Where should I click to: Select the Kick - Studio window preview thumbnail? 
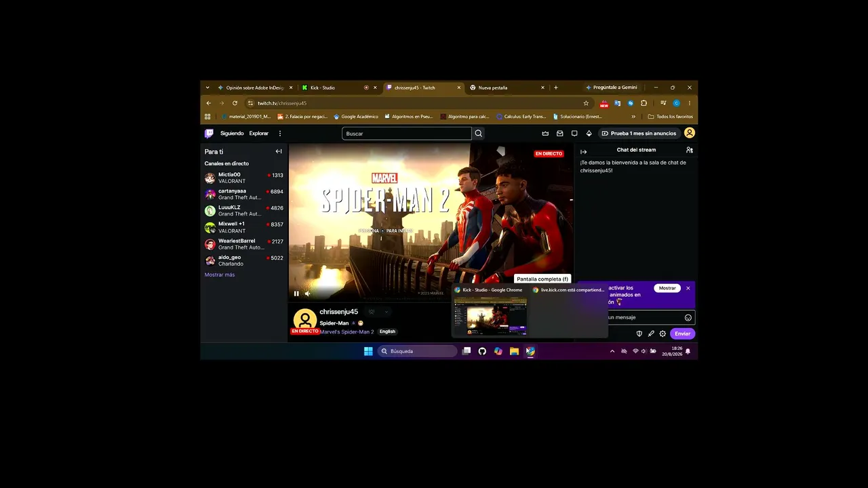pos(490,316)
